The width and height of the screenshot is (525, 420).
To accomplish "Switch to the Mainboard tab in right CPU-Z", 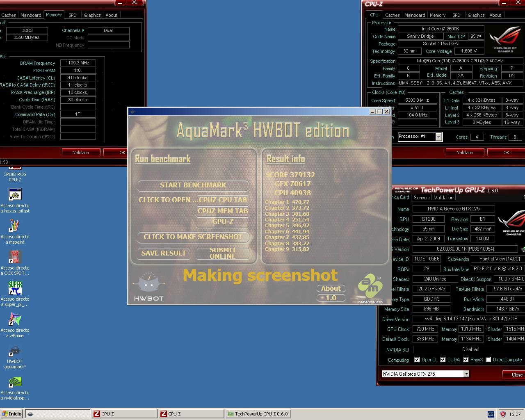I will click(x=415, y=15).
